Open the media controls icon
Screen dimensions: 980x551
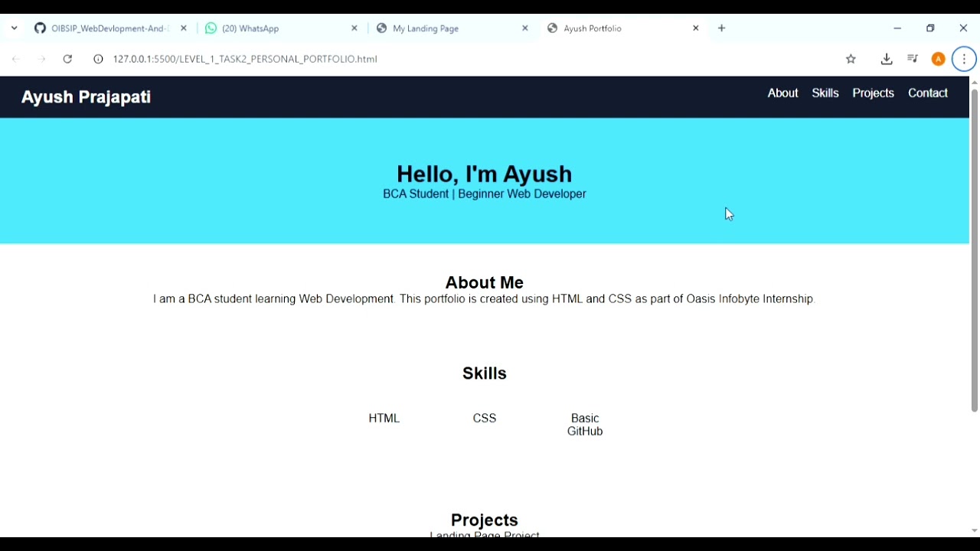(x=913, y=59)
